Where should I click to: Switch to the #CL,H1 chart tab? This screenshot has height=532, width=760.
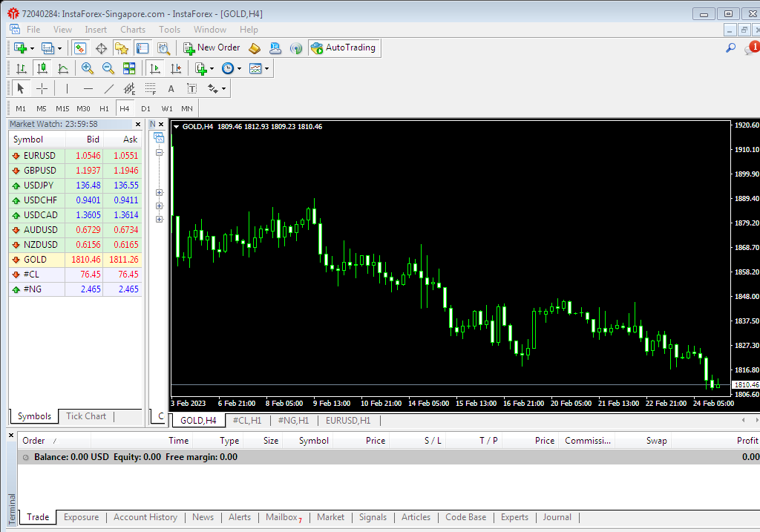pos(247,421)
